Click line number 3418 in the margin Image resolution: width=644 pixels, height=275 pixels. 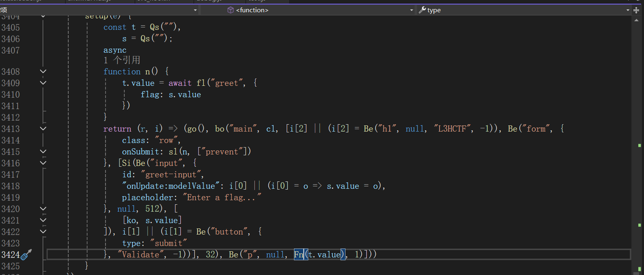tap(11, 186)
